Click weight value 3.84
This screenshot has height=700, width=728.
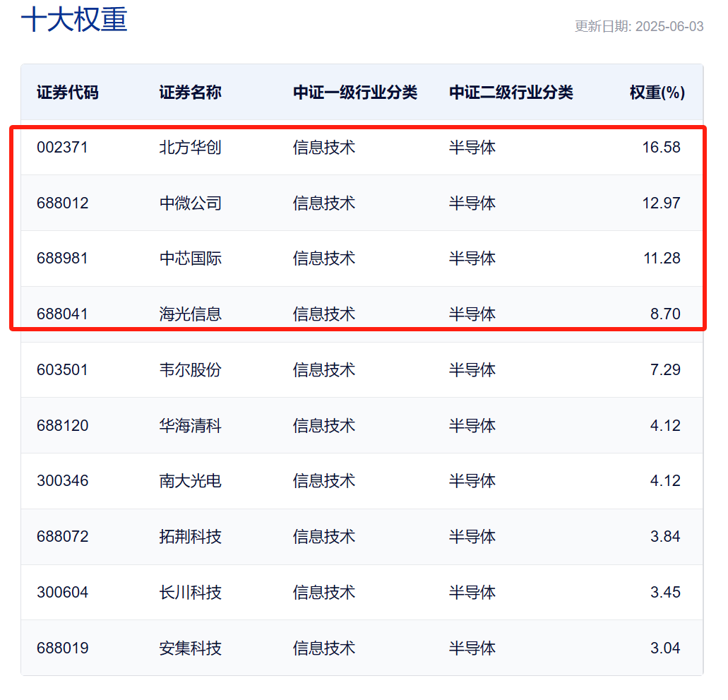665,537
